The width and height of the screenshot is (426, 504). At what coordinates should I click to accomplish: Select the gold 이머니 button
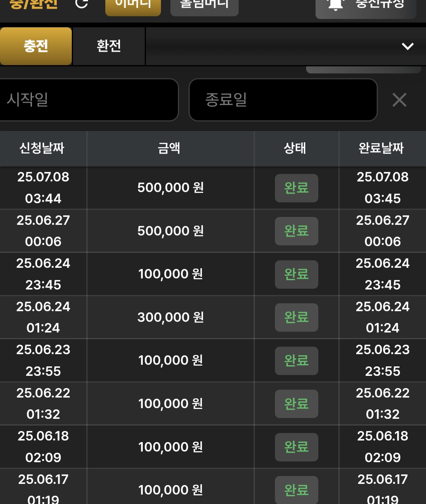pos(133,6)
